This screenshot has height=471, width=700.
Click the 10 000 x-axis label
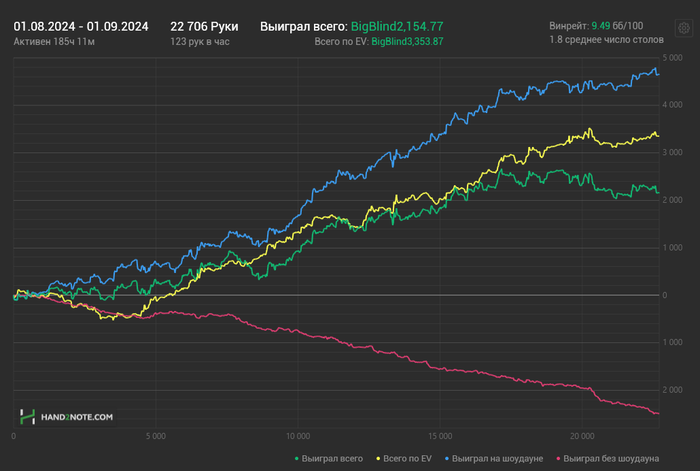coord(298,436)
